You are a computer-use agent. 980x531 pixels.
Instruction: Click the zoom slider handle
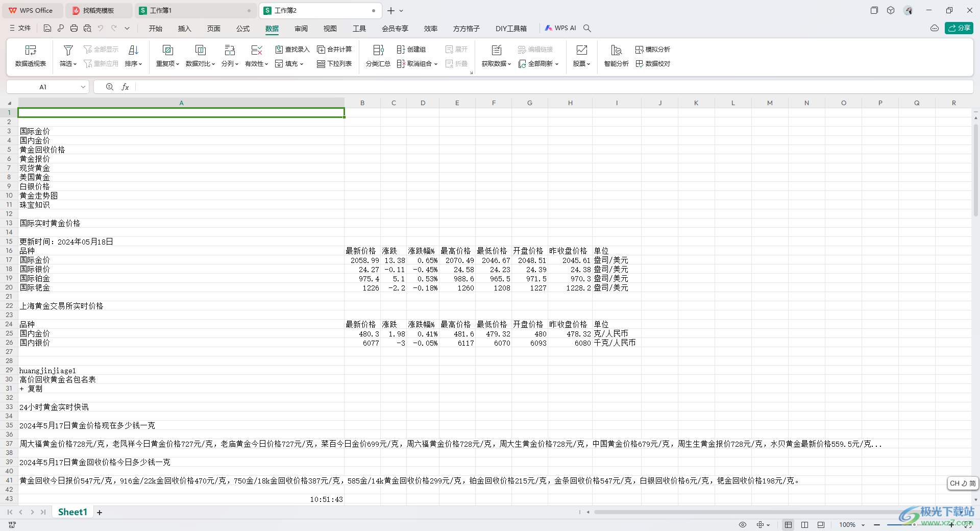point(914,525)
